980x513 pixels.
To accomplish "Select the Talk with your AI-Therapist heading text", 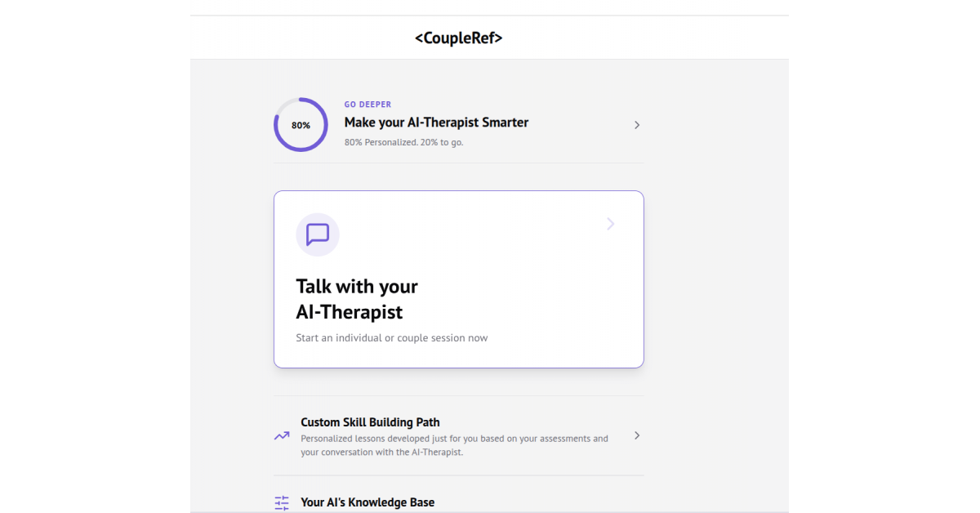I will [x=357, y=299].
